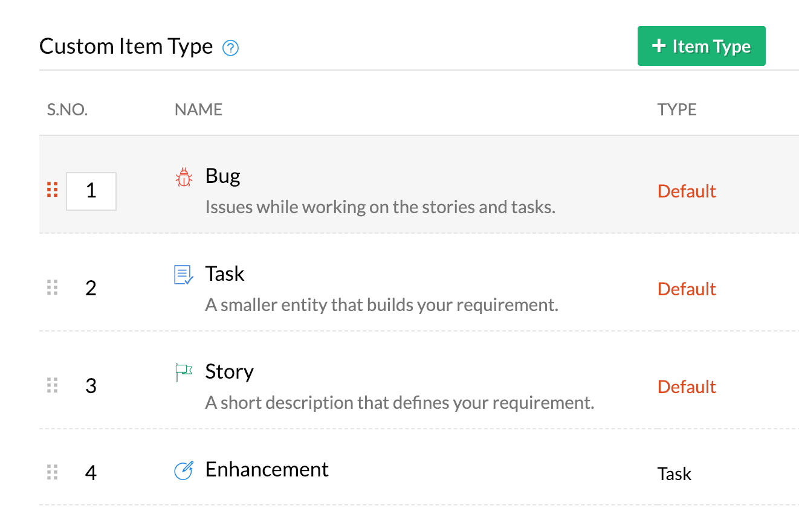Click the Task type value for Enhancement
799x532 pixels.
(674, 474)
